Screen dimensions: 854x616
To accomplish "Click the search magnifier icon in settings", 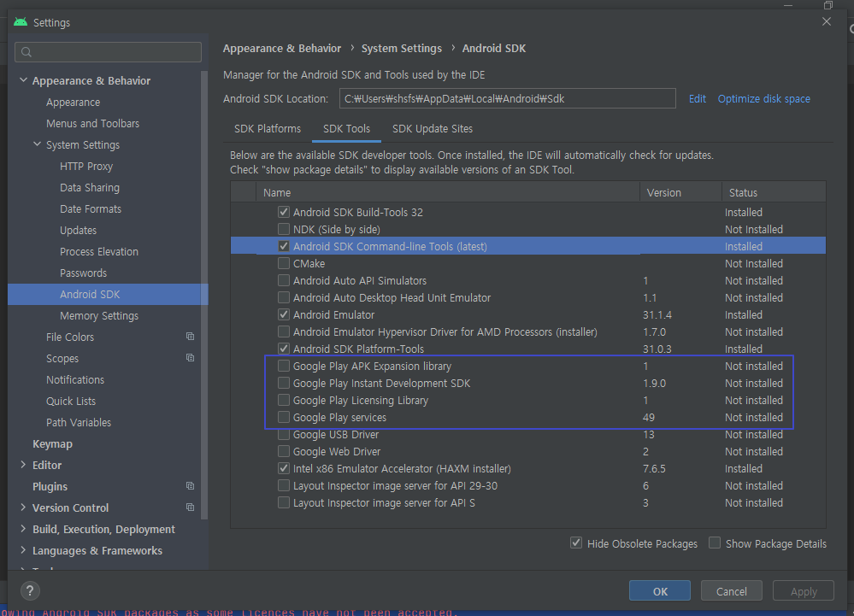I will pyautogui.click(x=27, y=52).
